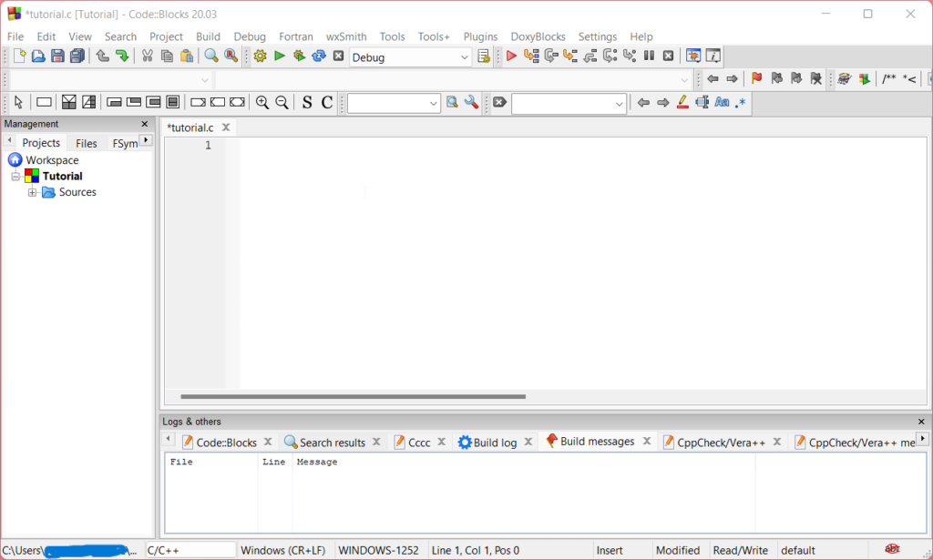Toggle bookmark with the red flag icon

tap(757, 78)
